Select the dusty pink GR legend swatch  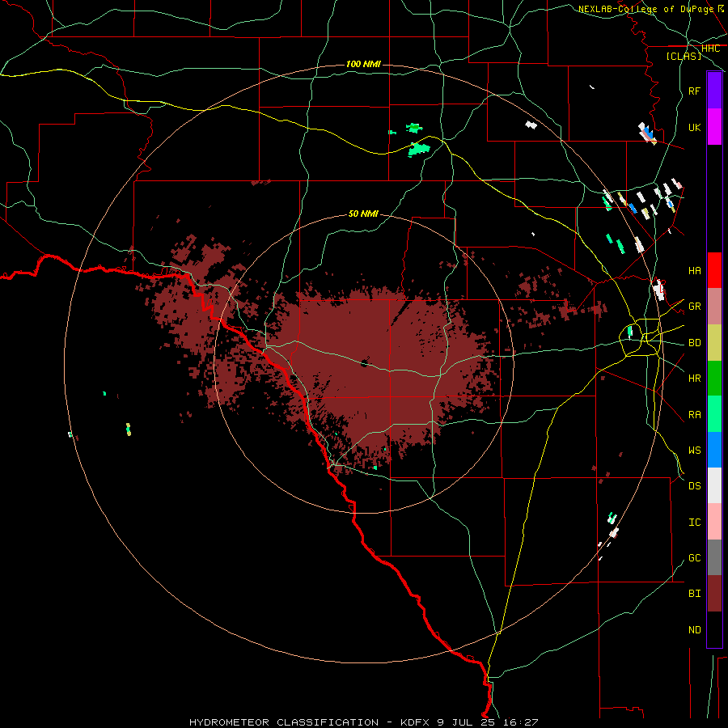(714, 306)
